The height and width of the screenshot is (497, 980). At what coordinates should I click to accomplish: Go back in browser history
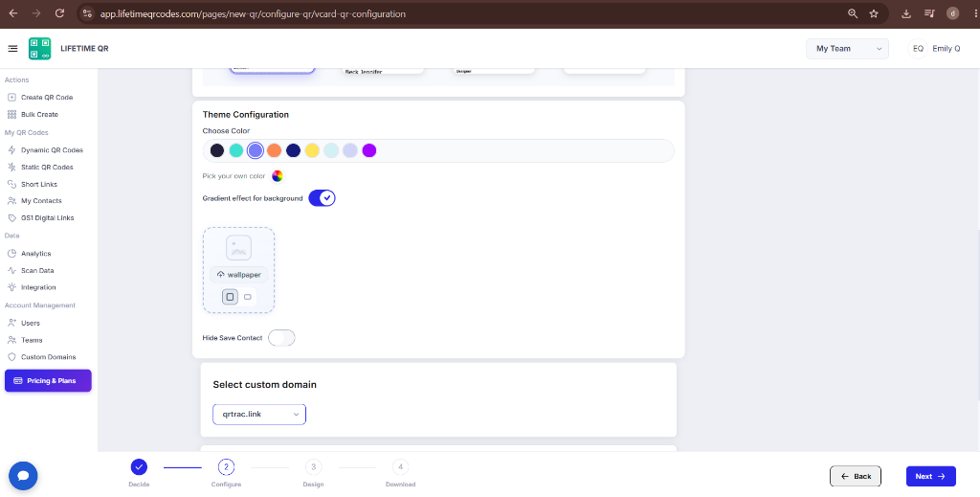pos(13,13)
